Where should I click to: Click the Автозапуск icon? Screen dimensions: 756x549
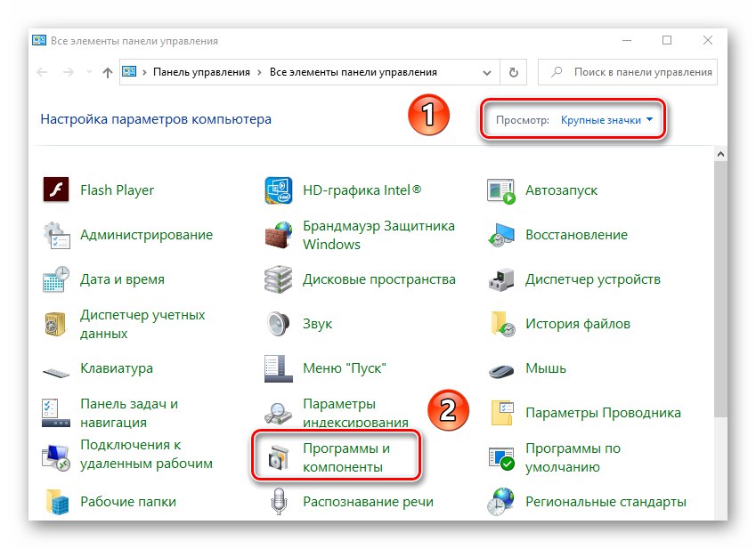[501, 190]
